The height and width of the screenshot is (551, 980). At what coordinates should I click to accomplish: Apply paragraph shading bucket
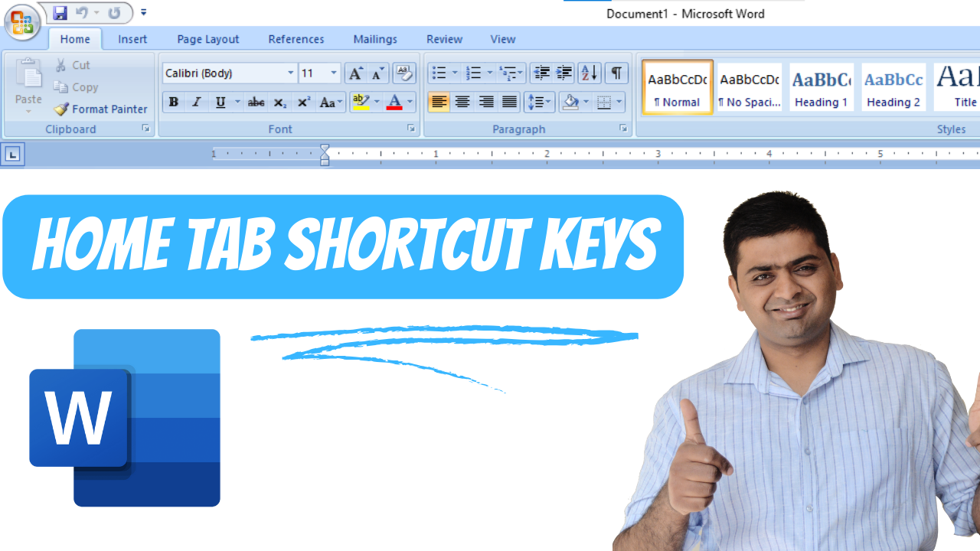(x=570, y=103)
